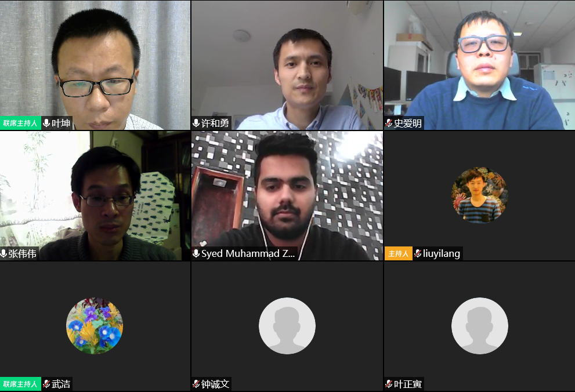
Task: Click 叶正寅's muted microphone icon
Action: click(389, 384)
